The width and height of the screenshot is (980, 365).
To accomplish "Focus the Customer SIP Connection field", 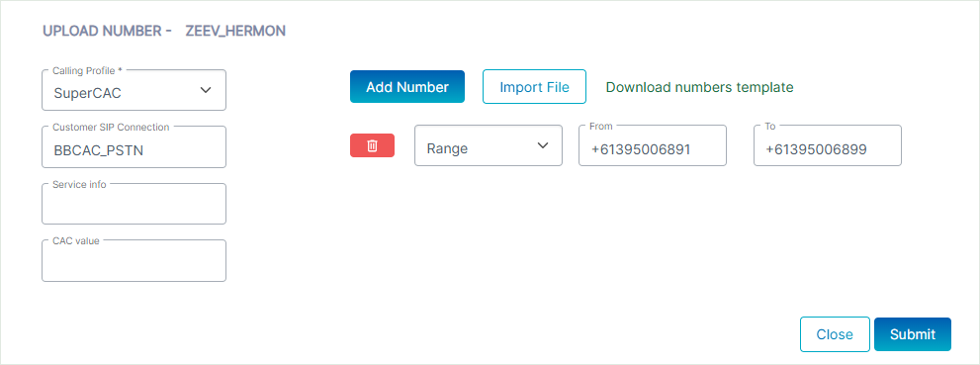I will tap(134, 146).
